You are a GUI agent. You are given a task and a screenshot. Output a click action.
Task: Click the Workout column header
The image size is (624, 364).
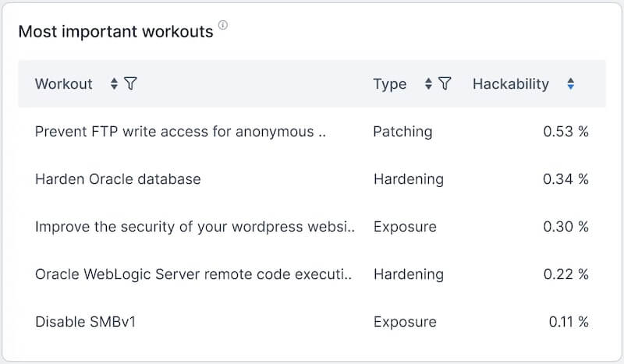coord(64,84)
